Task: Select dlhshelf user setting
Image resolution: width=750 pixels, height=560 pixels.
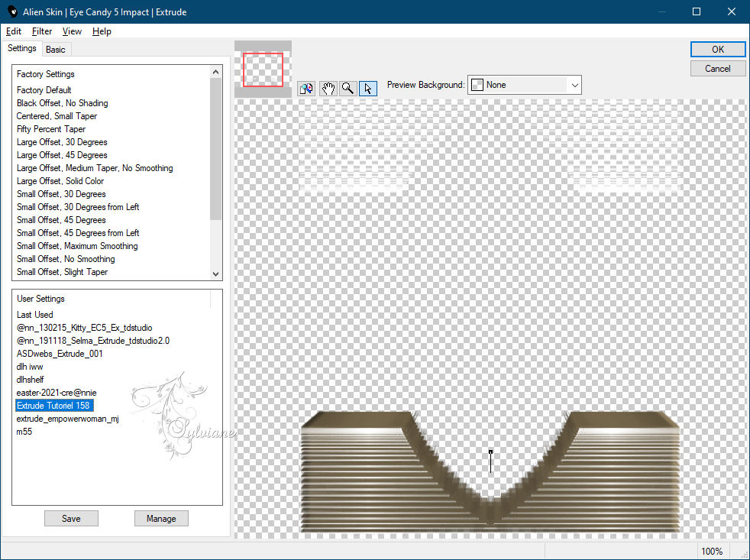Action: 30,380
